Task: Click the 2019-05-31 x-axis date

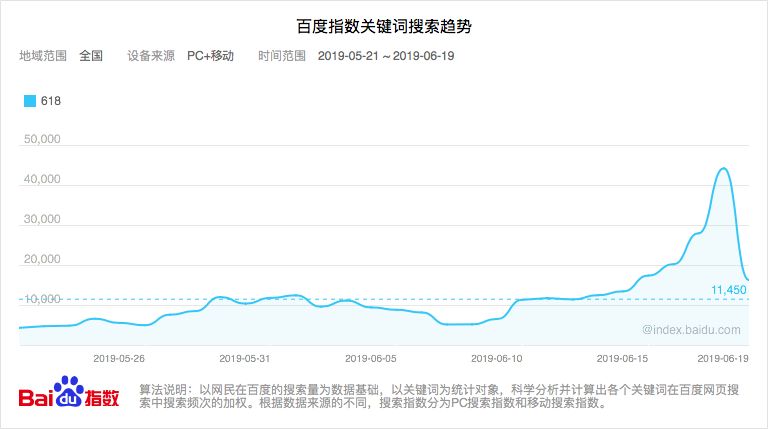Action: click(x=244, y=358)
